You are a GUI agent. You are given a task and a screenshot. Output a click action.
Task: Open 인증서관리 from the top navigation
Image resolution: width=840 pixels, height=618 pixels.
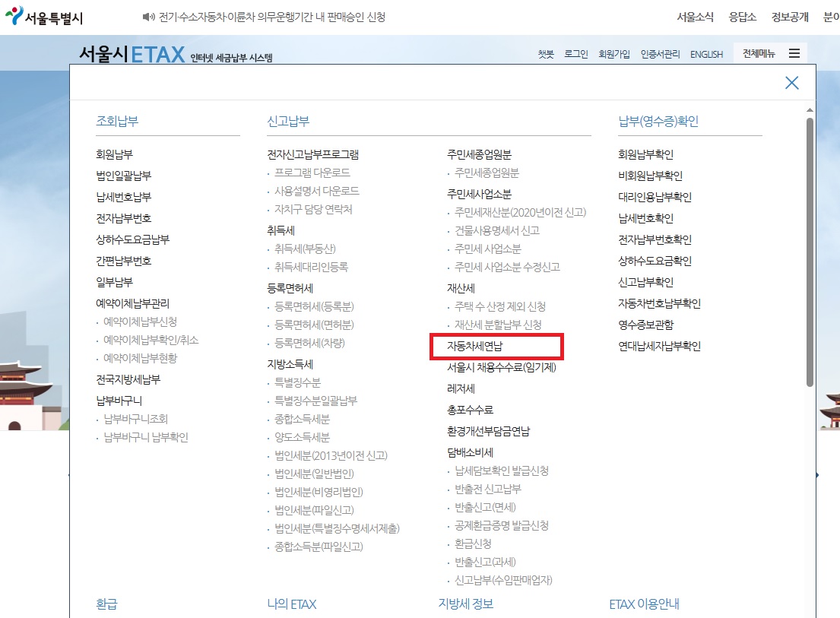click(660, 53)
